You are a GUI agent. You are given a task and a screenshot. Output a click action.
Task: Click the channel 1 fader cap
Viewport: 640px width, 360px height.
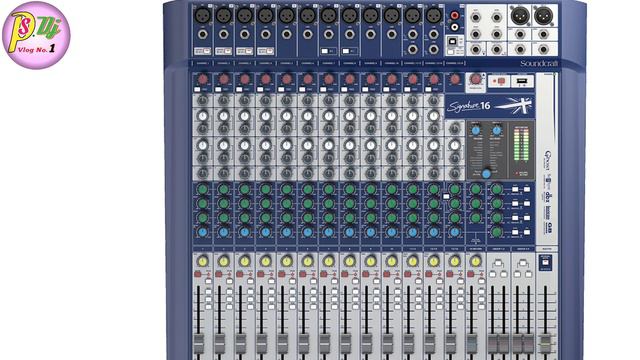(198, 343)
